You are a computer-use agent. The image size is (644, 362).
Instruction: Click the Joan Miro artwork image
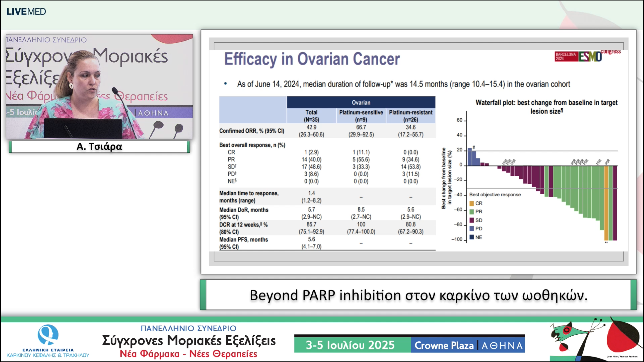click(x=596, y=339)
